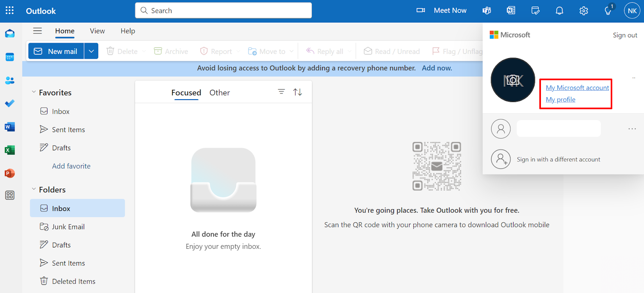This screenshot has width=644, height=293.
Task: Open My Day icon in header
Action: (535, 11)
